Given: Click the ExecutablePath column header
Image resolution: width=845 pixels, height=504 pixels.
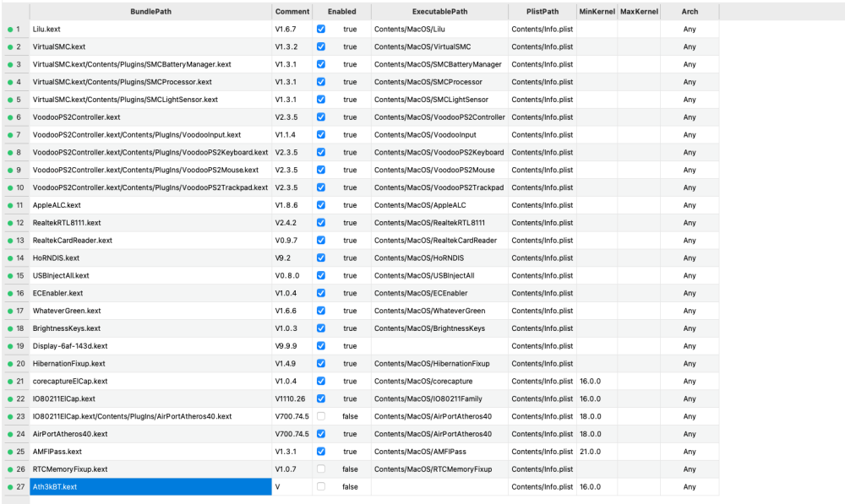Looking at the screenshot, I should tap(439, 11).
